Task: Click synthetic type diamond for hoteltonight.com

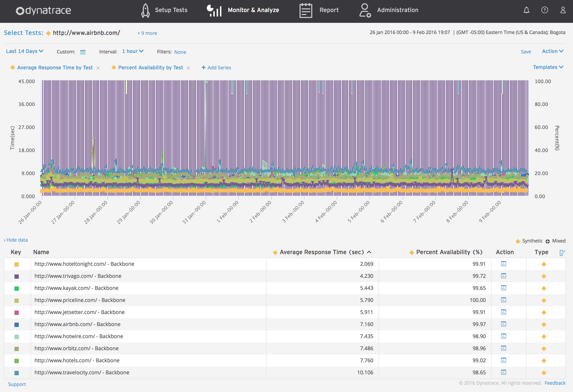Action: [x=544, y=264]
